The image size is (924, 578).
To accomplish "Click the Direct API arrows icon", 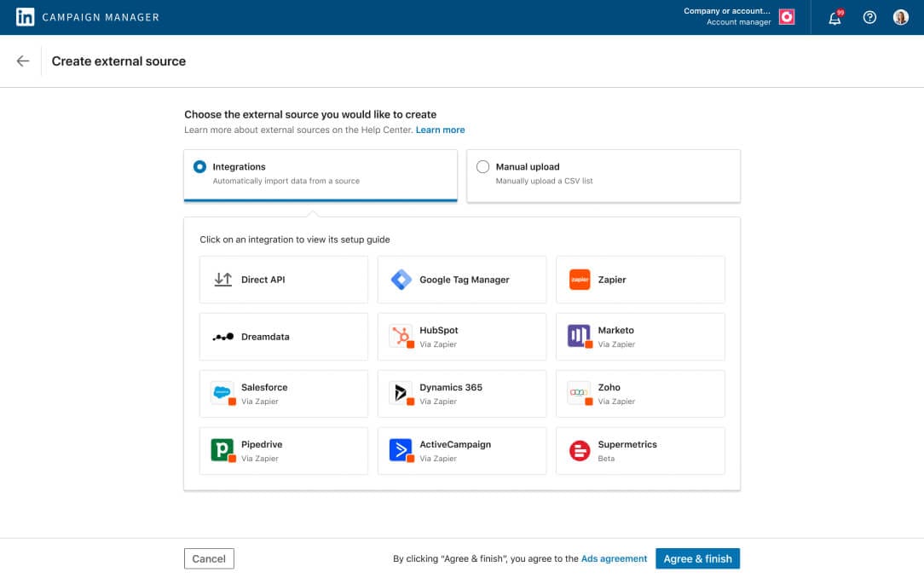I will point(222,280).
